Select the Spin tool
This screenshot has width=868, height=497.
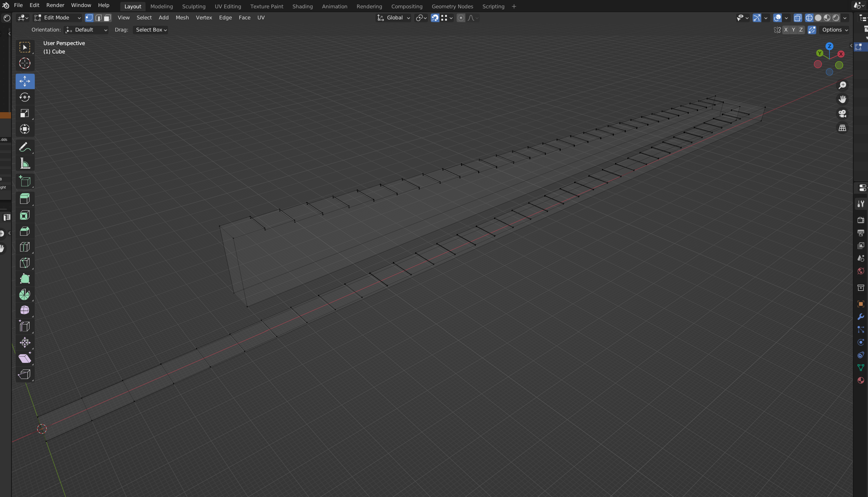click(25, 295)
